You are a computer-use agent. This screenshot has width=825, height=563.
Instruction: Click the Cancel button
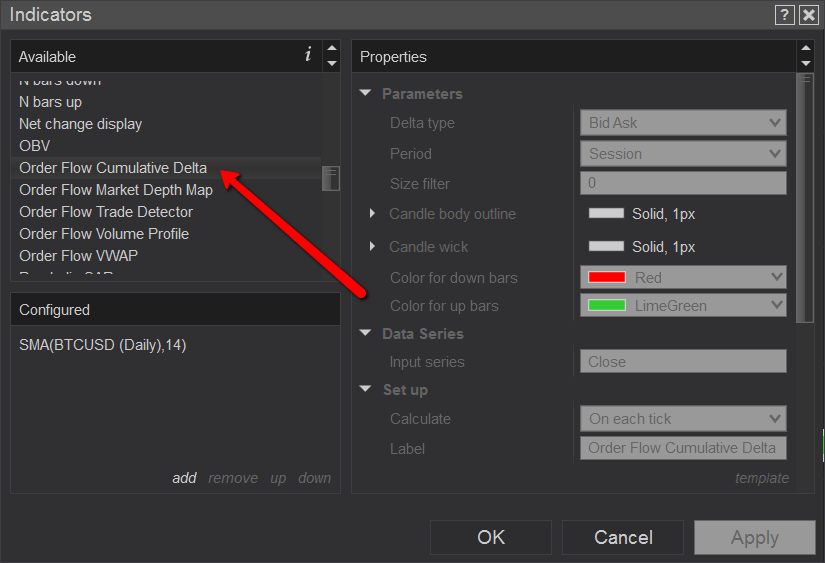click(x=623, y=537)
